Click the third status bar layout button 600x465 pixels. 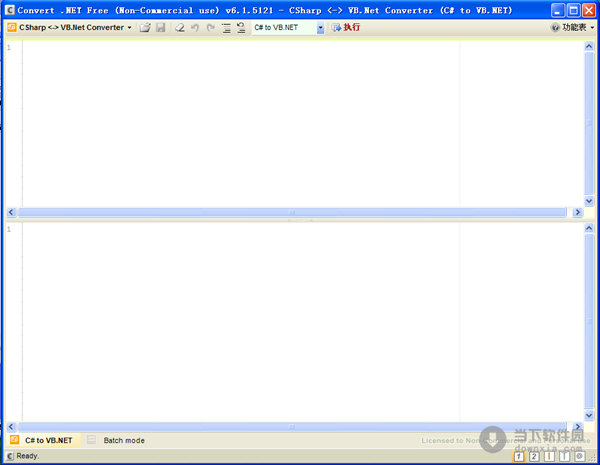[549, 456]
